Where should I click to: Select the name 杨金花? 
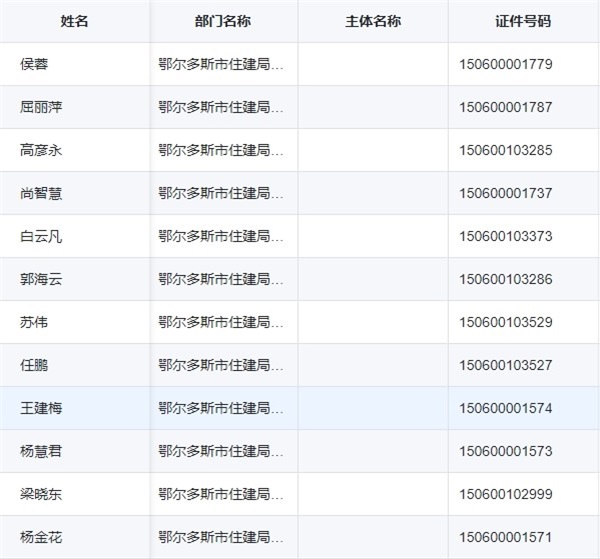(41, 537)
